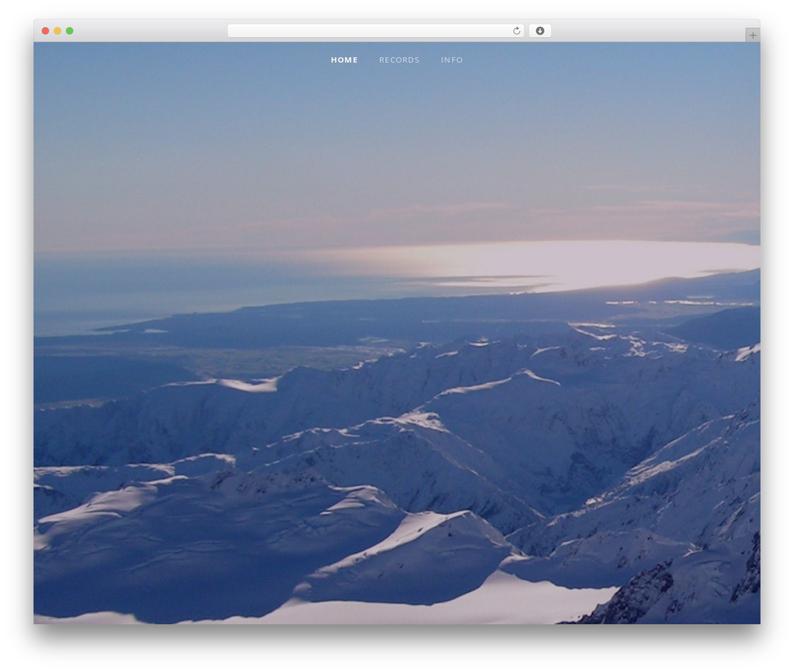
Task: Click the new tab button at the toolbar's right edge
Action: [x=752, y=35]
